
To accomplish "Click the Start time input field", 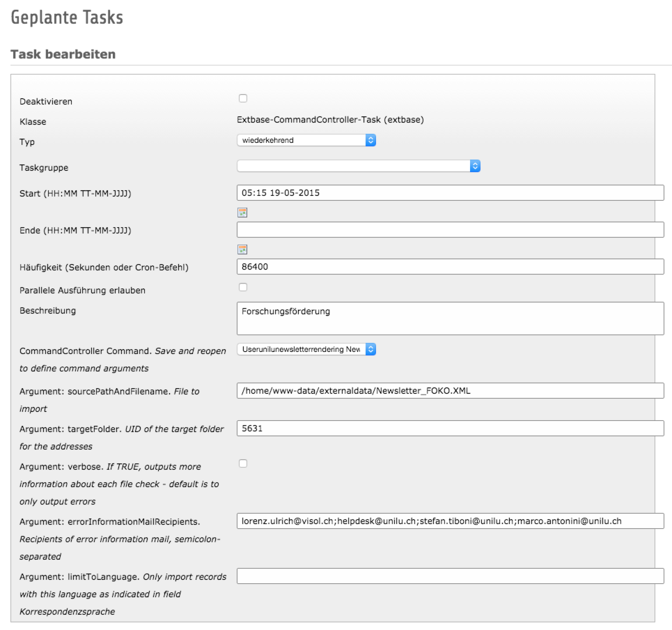I will [450, 192].
